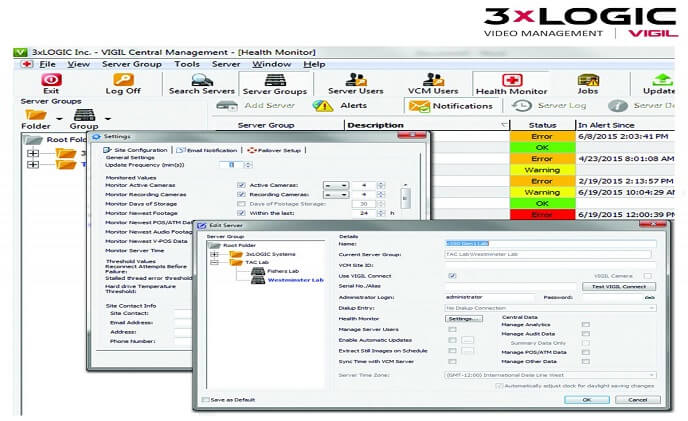Enable Manage POS/ATM Data checkbox

[x=585, y=352]
